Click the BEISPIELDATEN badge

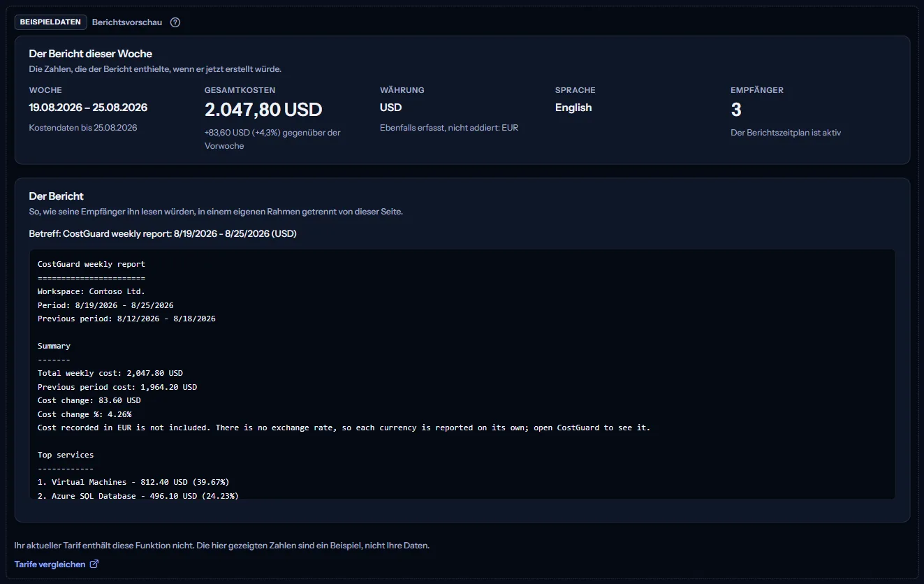[x=50, y=22]
